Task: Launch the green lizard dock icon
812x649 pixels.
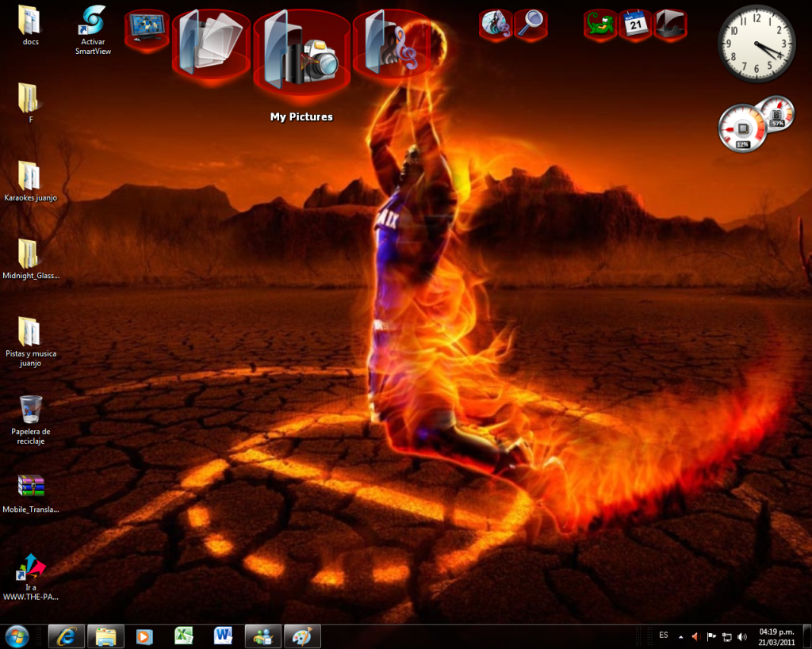Action: tap(600, 25)
